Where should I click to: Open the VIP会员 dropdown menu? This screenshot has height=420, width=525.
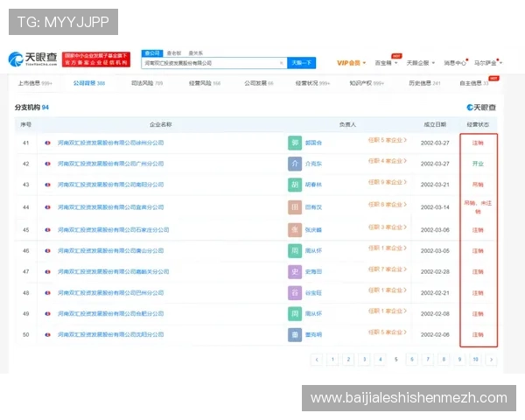[351, 63]
